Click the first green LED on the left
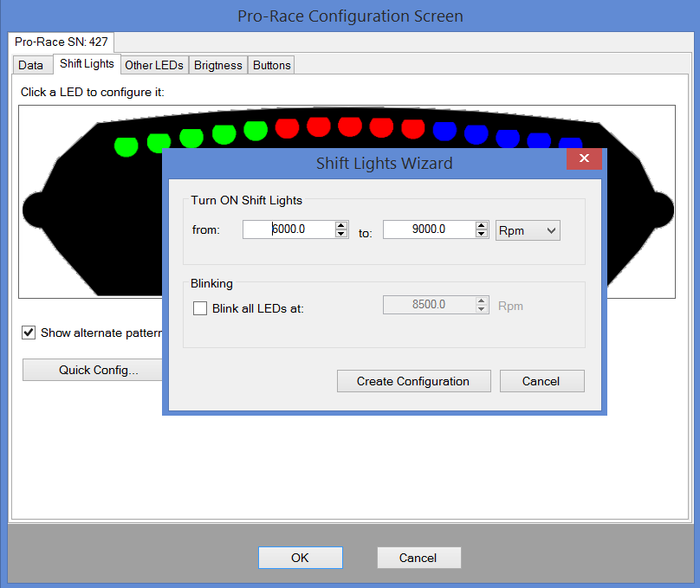The width and height of the screenshot is (700, 588). 126,145
